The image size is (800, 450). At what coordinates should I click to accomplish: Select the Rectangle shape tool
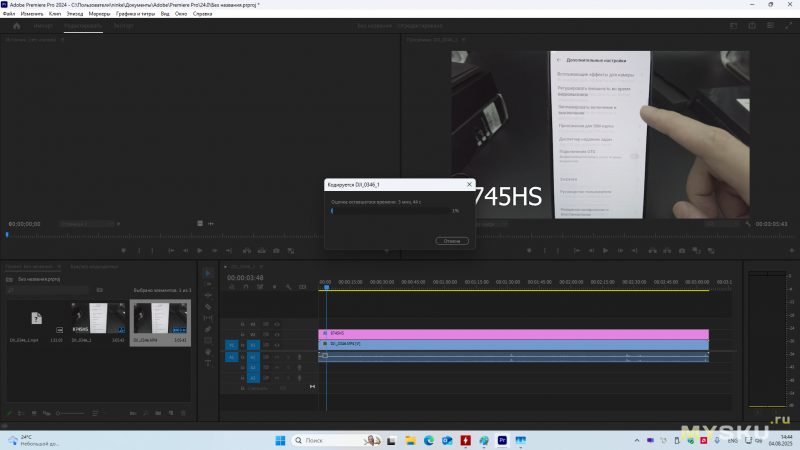pyautogui.click(x=208, y=340)
